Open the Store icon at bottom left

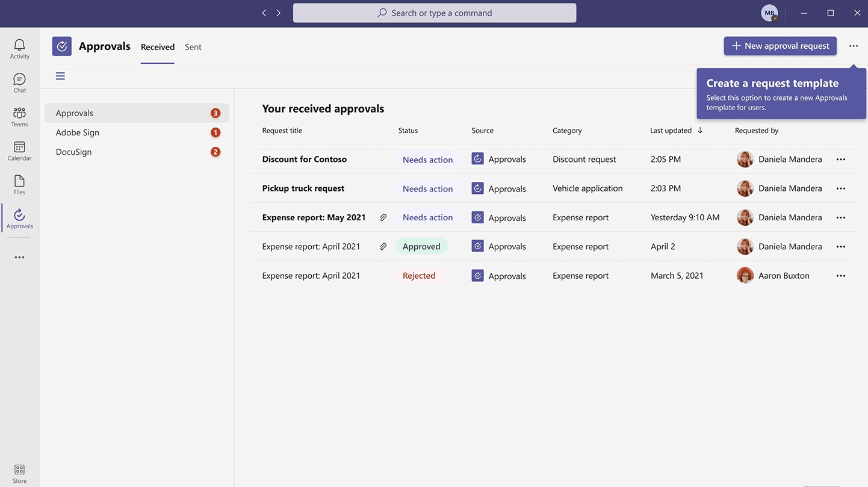pyautogui.click(x=19, y=472)
